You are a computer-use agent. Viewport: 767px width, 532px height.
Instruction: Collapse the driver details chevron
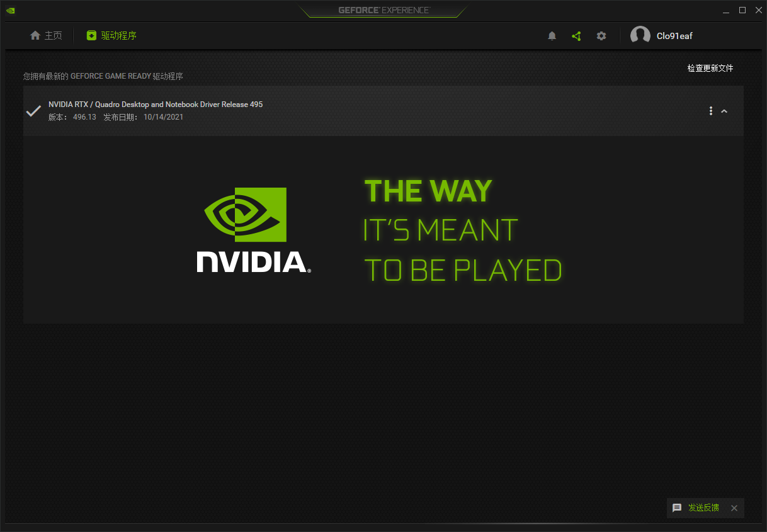[x=724, y=111]
